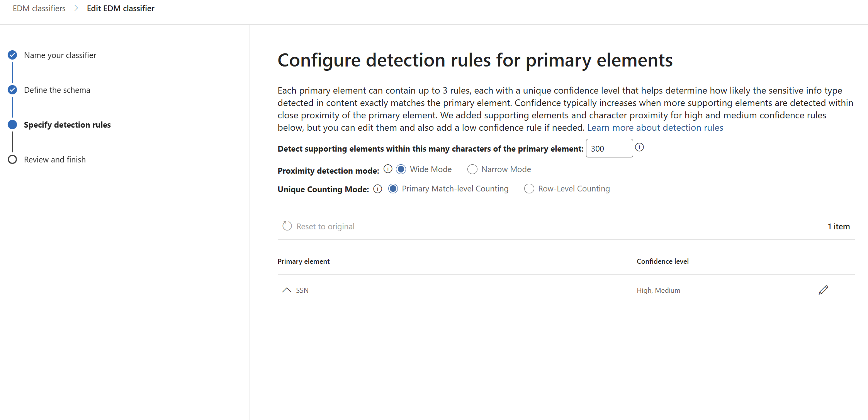Click the pencil edit icon for SSN
Screen dimensions: 868x420
click(x=823, y=290)
